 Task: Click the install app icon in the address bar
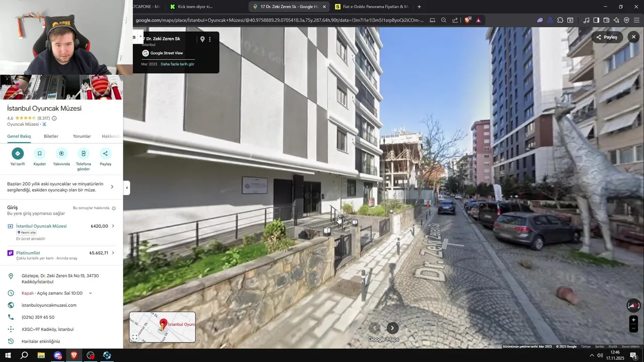432,20
